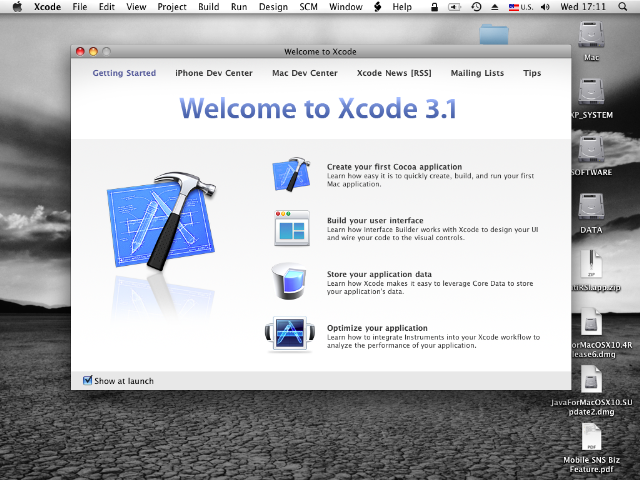Screen dimensions: 640x480
Task: Open the Edit menu
Action: (x=107, y=7)
